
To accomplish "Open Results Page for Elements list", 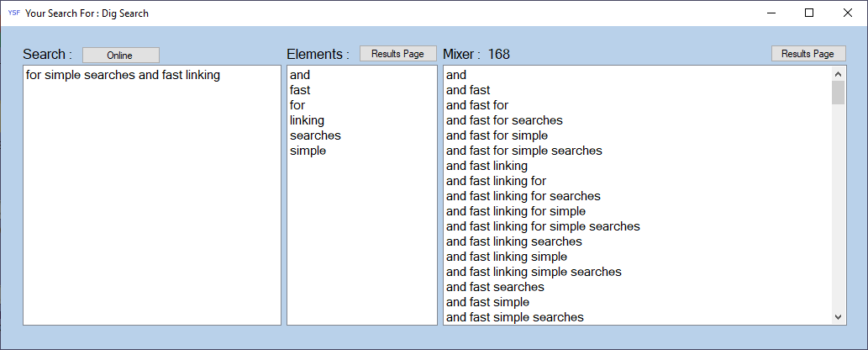I will coord(397,54).
